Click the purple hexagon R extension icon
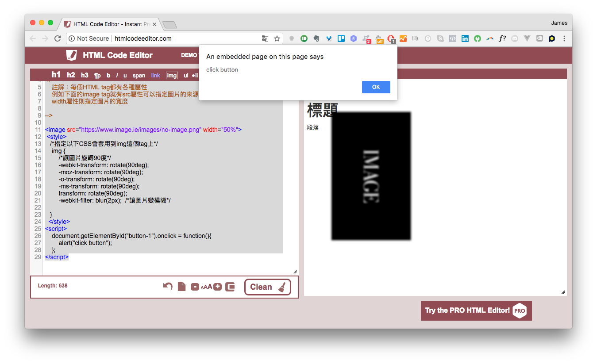Image resolution: width=597 pixels, height=364 pixels. click(x=354, y=38)
